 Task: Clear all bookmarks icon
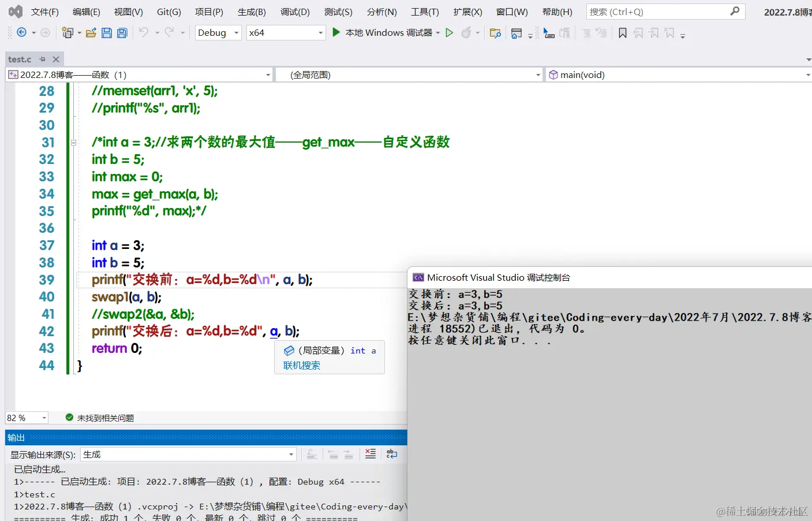tap(669, 34)
